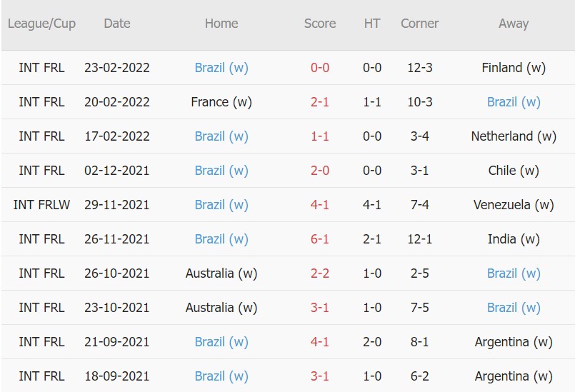
Task: Click the Brazil (w) link in 23-02-2022 row
Action: point(221,68)
